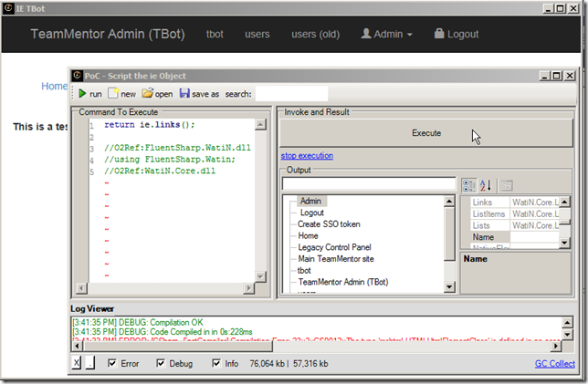This screenshot has width=588, height=384.
Task: Focus the toolbar search input field
Action: (x=290, y=93)
